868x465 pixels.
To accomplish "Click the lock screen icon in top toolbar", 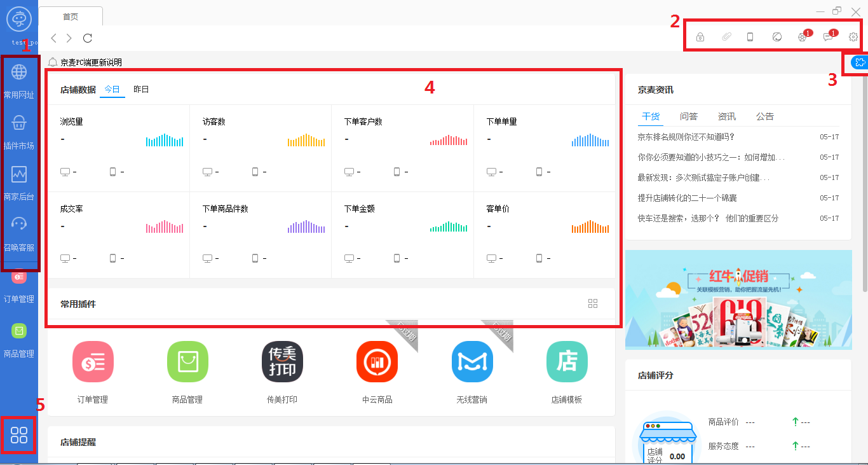I will click(700, 36).
